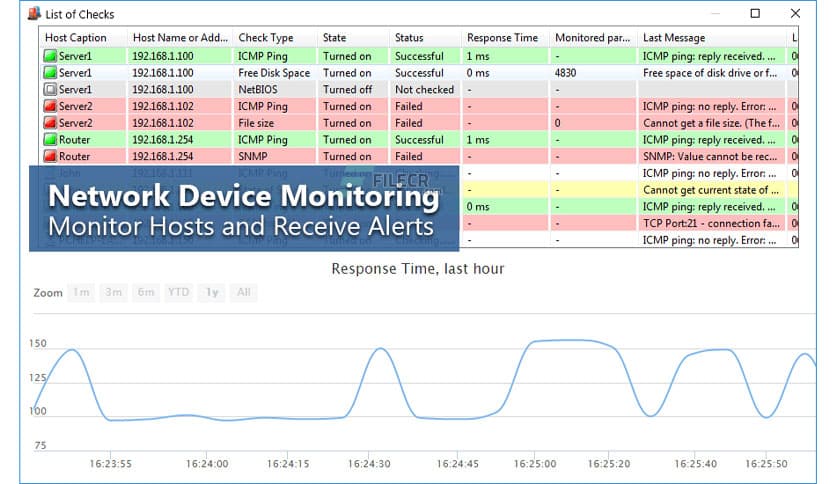This screenshot has height=484, width=836.
Task: Sort by Host Name or Address column header
Action: click(180, 37)
